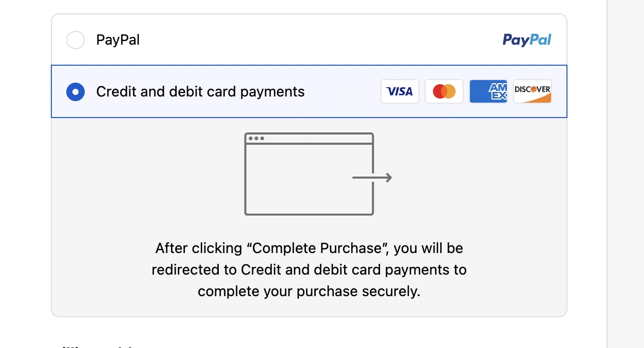Click the partially visible heading below the payment box

pos(92,345)
